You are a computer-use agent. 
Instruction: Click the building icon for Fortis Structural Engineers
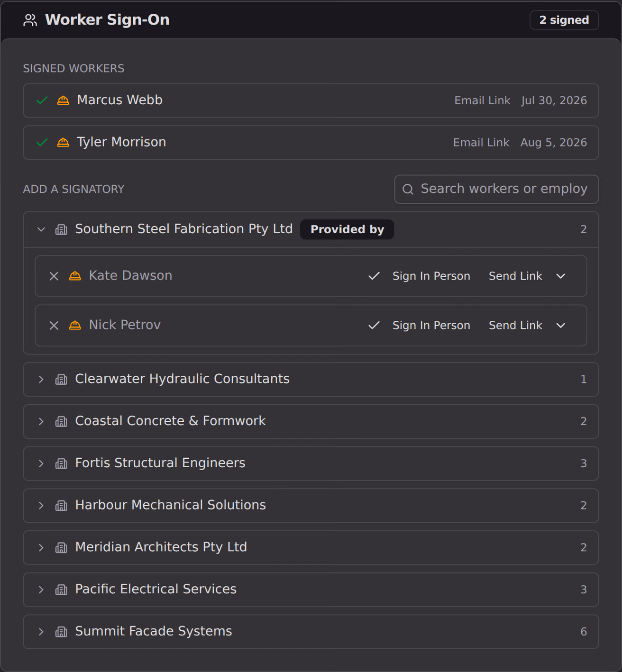pos(61,463)
